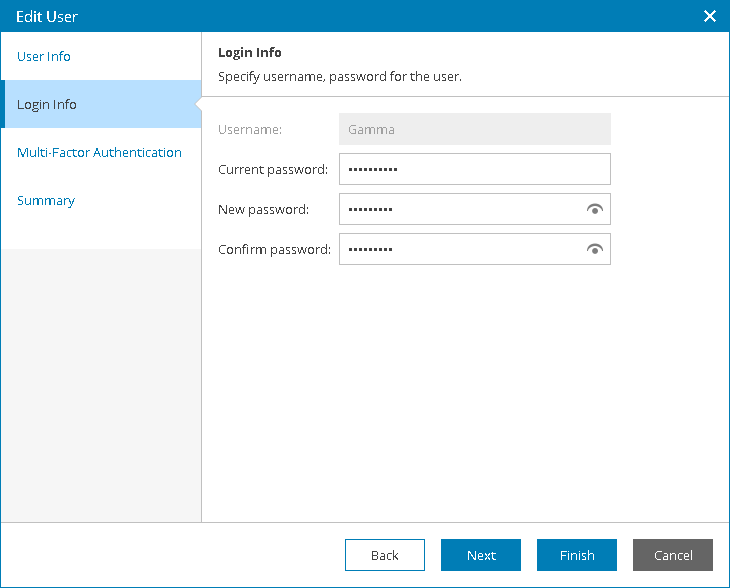Click the "Username:" label text

pos(250,129)
